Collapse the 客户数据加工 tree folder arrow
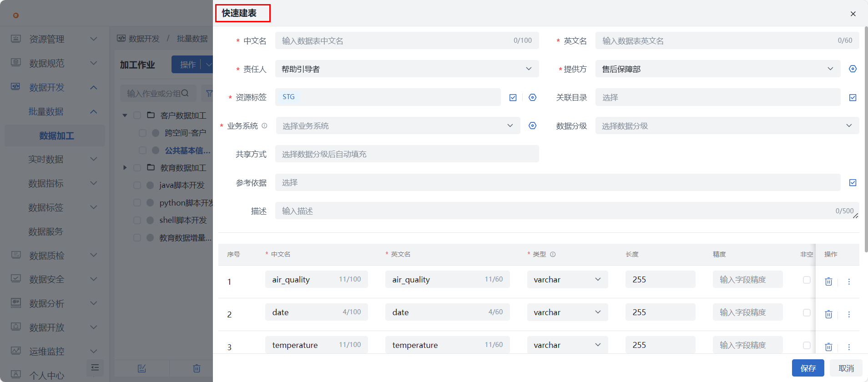868x382 pixels. tap(125, 116)
